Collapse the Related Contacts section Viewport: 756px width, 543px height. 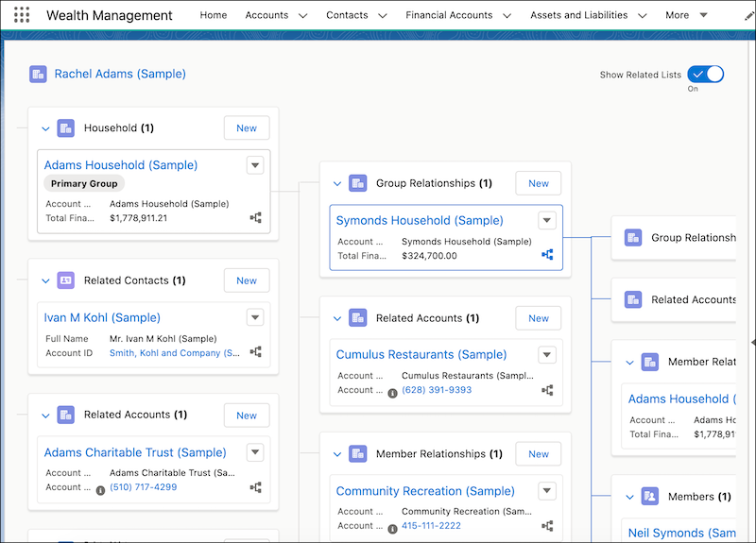coord(45,280)
